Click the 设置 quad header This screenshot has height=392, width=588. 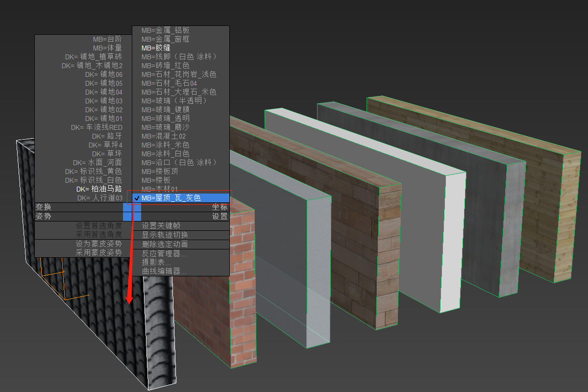220,216
